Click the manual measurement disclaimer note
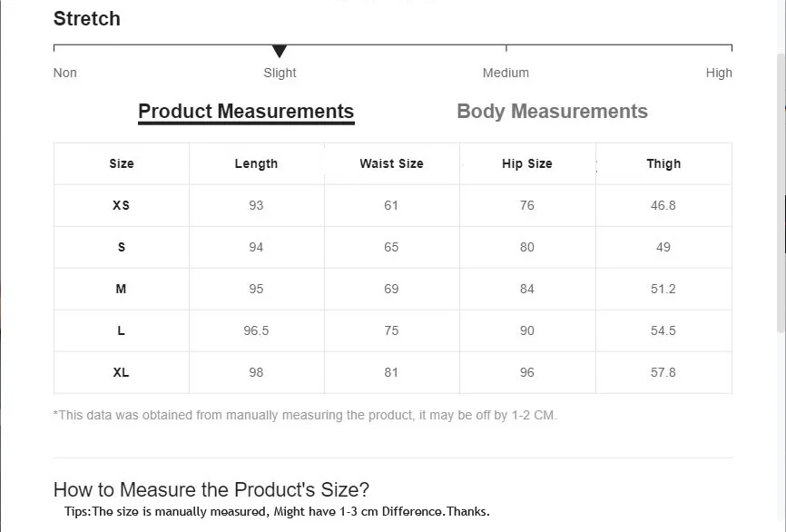This screenshot has width=786, height=532. 305,415
